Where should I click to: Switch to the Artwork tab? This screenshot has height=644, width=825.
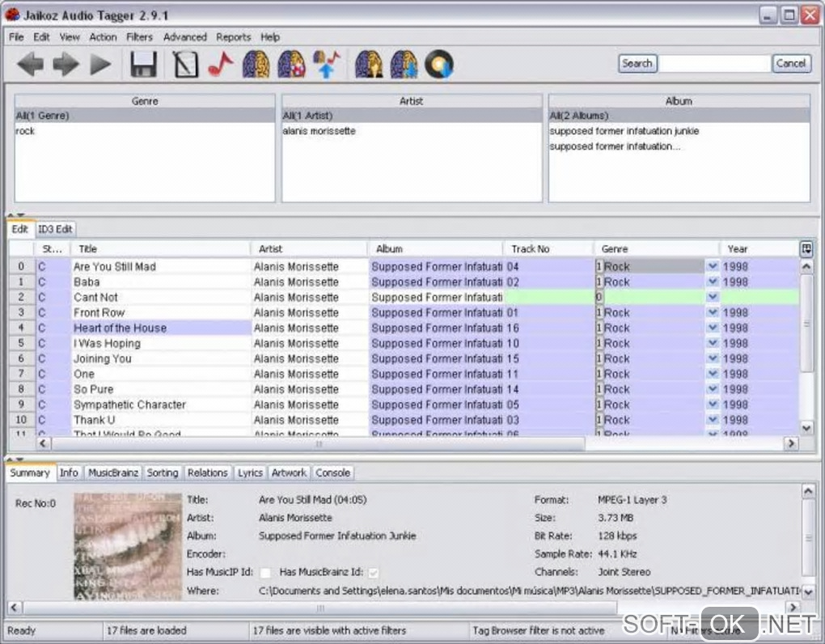pos(289,472)
